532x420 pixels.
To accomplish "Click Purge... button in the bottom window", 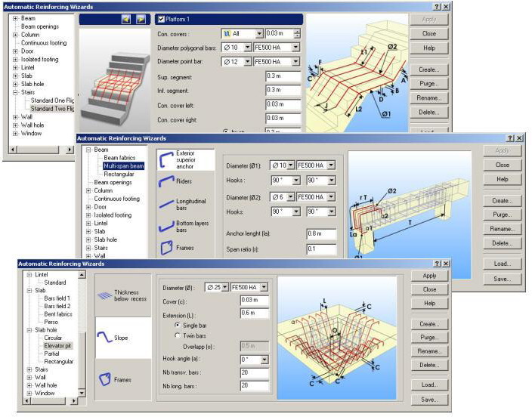I will (429, 337).
